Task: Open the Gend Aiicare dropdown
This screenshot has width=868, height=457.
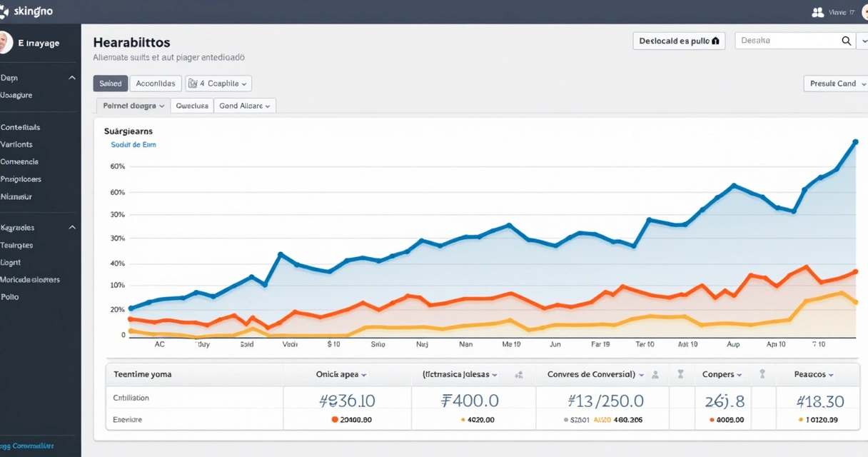Action: click(x=245, y=106)
